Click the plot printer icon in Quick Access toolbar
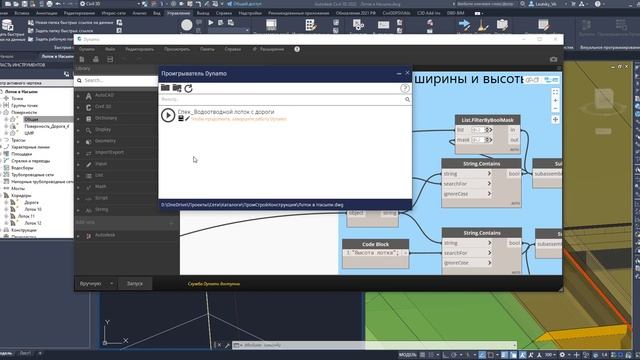The width and height of the screenshot is (640, 360). pyautogui.click(x=49, y=4)
